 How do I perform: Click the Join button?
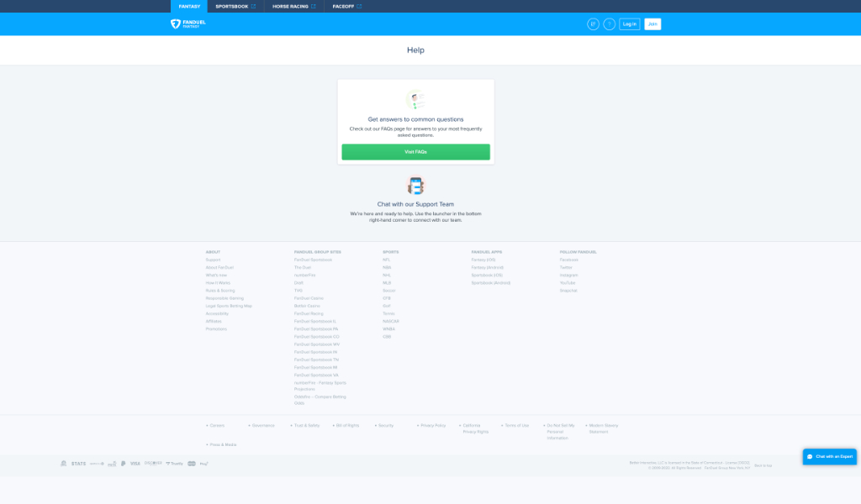(652, 24)
